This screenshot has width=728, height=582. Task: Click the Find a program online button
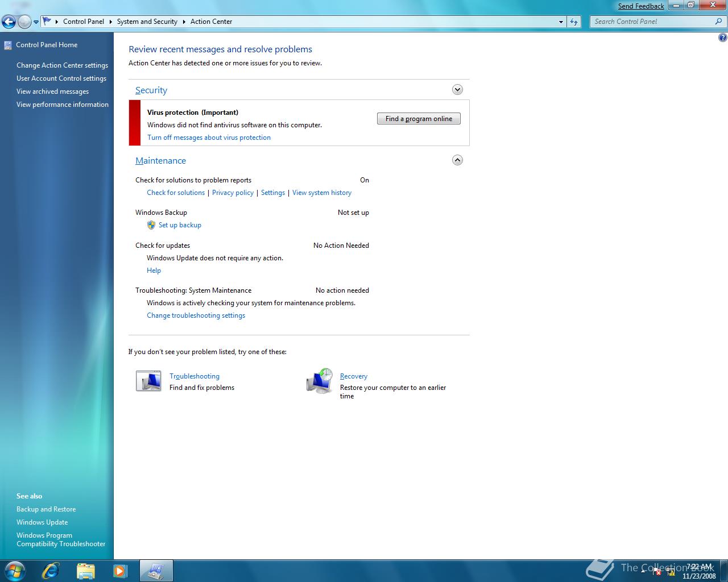419,119
